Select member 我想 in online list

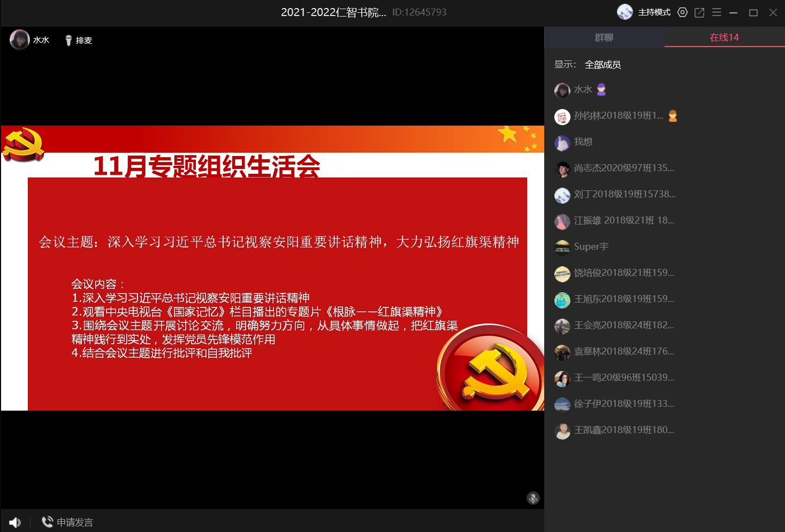[x=583, y=142]
